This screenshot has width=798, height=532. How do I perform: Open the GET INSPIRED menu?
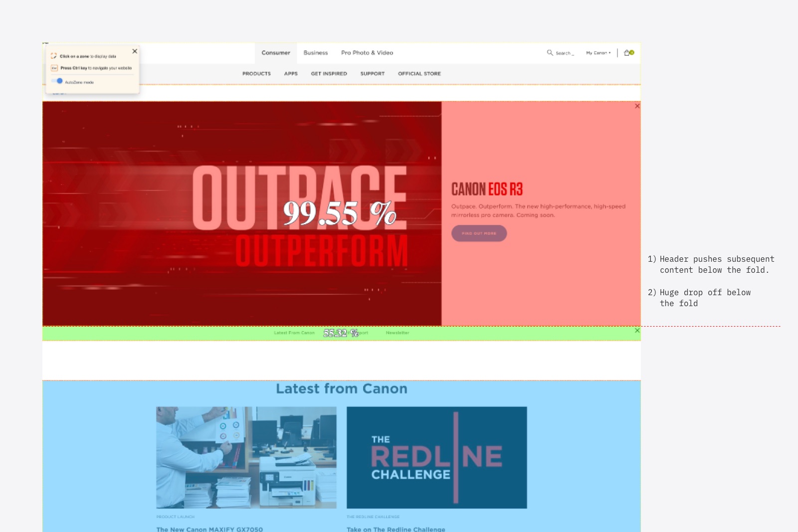(x=329, y=74)
